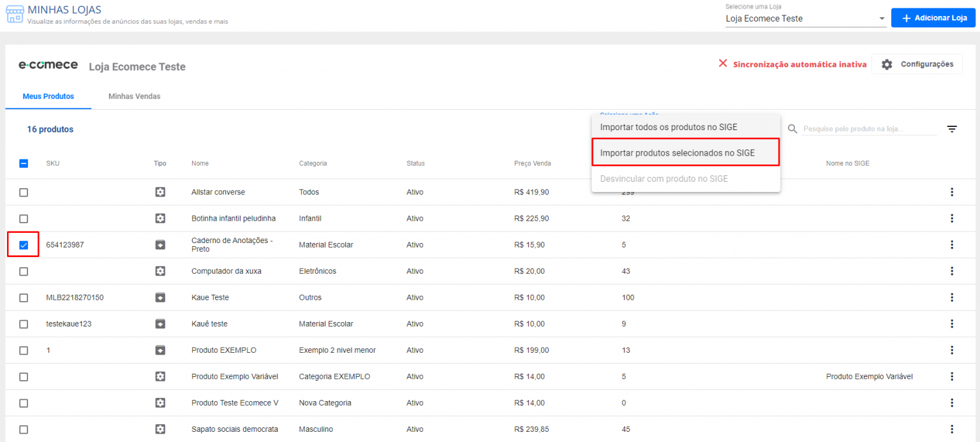Click the type icon for Botinha infantil peludinha
Viewport: 980px width, 442px height.
click(160, 218)
